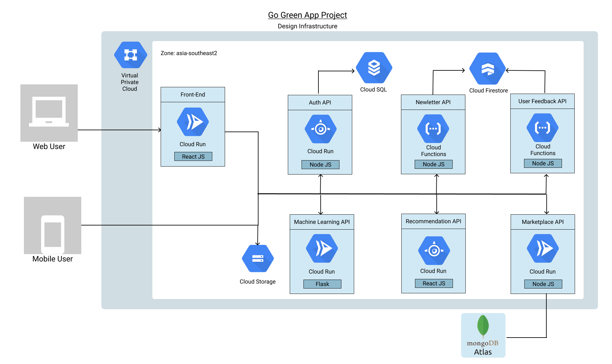The height and width of the screenshot is (364, 612).
Task: Select the Zone asia-southeast2 text
Action: click(189, 53)
